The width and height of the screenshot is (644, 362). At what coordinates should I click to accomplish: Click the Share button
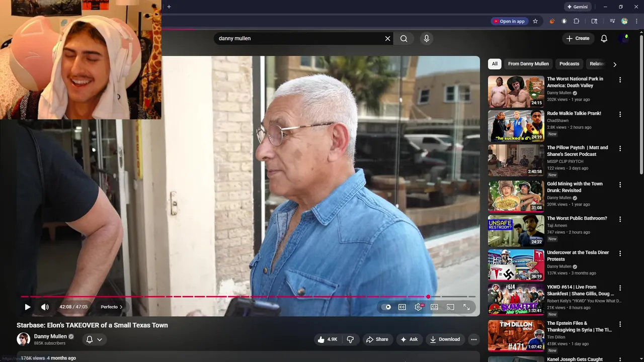tap(377, 339)
